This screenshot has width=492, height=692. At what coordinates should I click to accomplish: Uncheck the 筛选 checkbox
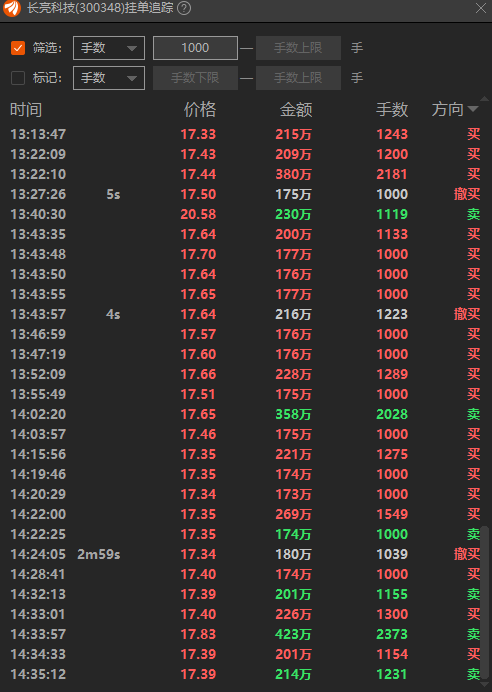point(18,48)
